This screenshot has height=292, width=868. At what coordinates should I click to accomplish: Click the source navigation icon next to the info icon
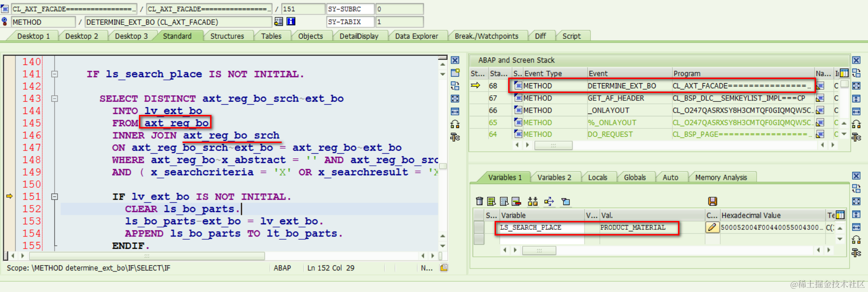click(x=278, y=21)
